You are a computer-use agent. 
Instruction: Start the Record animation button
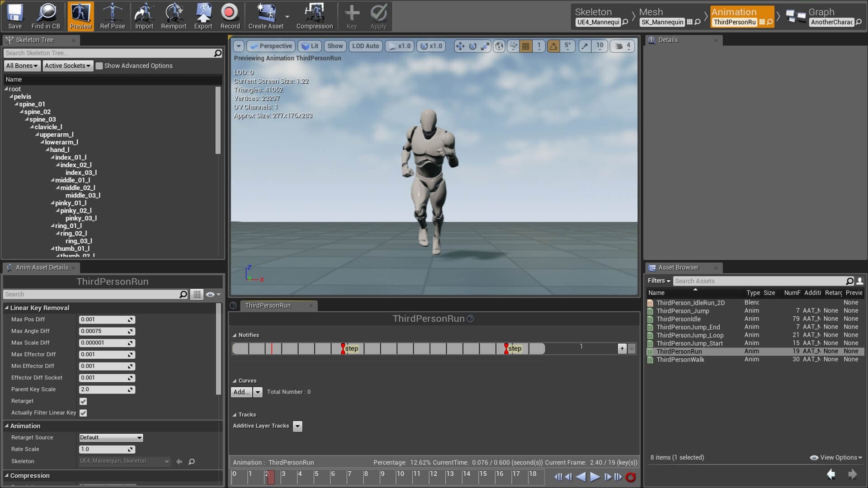[x=230, y=16]
